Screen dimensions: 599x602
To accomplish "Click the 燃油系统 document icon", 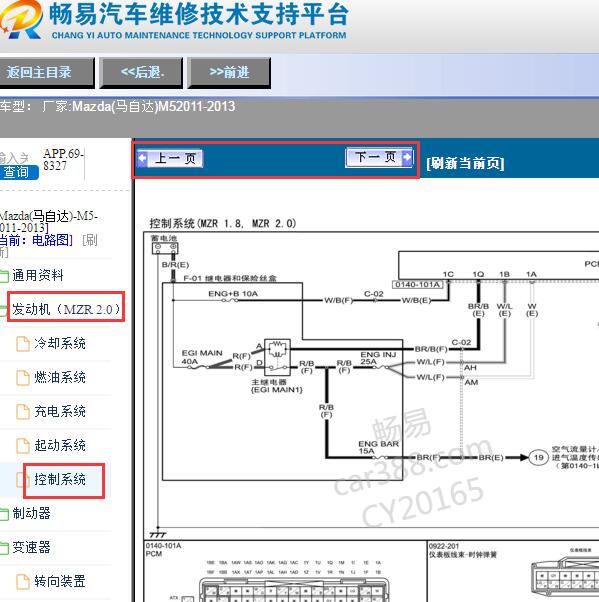I will pos(23,378).
